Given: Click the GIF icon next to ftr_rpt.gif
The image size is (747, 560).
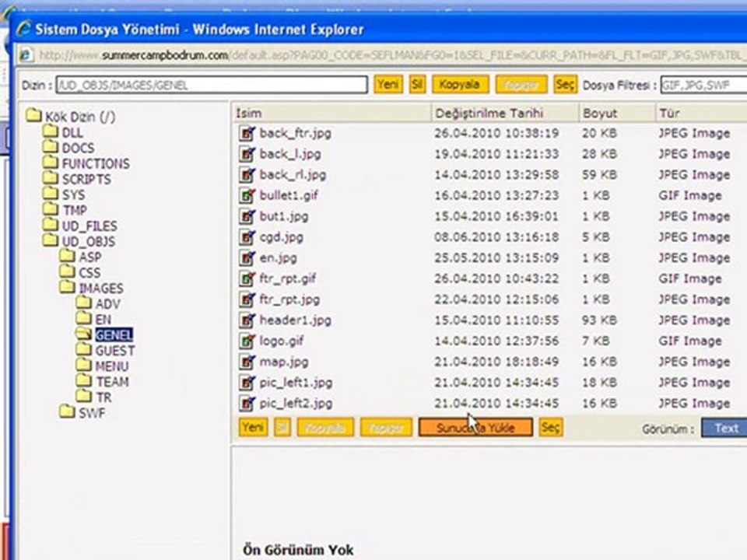Looking at the screenshot, I should click(x=247, y=278).
